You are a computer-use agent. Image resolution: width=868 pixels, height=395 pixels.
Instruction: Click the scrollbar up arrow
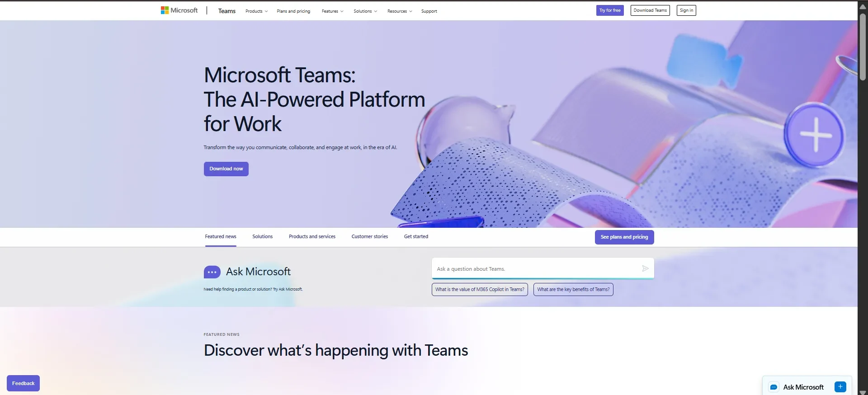[x=863, y=6]
